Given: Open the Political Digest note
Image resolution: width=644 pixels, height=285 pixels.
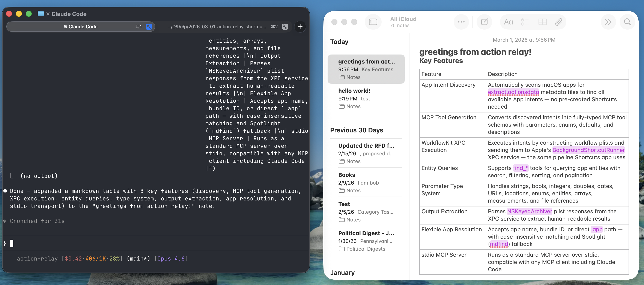Looking at the screenshot, I should 366,240.
